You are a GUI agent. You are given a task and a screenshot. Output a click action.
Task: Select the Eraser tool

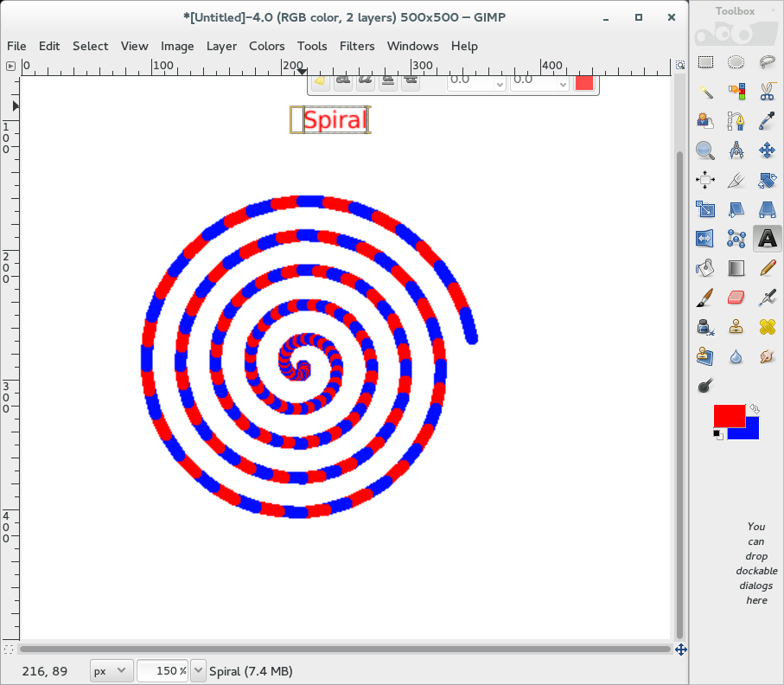coord(736,298)
